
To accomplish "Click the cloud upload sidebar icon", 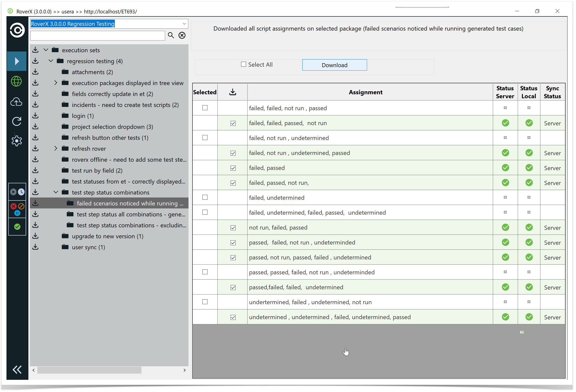I will point(17,102).
